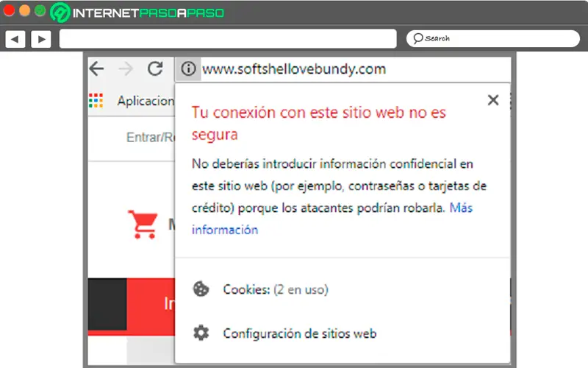Click the outer frame forward button
588x368 pixels.
pyautogui.click(x=41, y=39)
